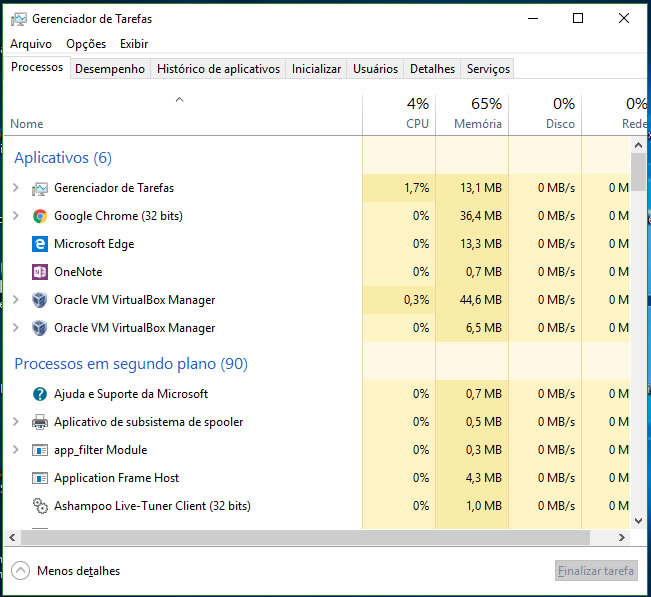Sort by the Rede column header

click(614, 115)
